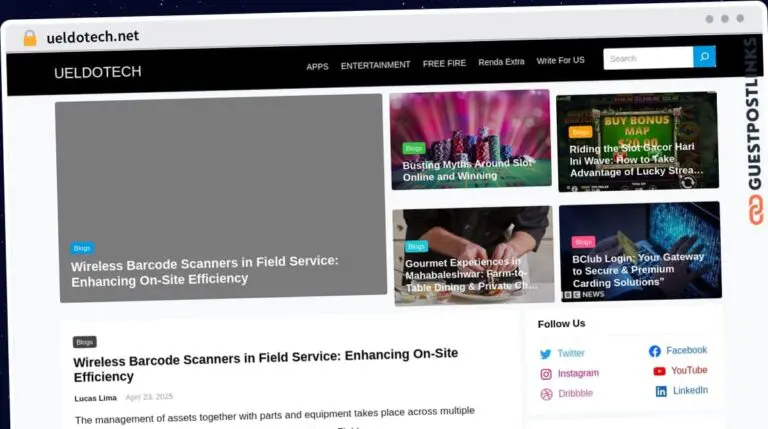
Task: Open the Renda Extra nav link
Action: pos(501,62)
